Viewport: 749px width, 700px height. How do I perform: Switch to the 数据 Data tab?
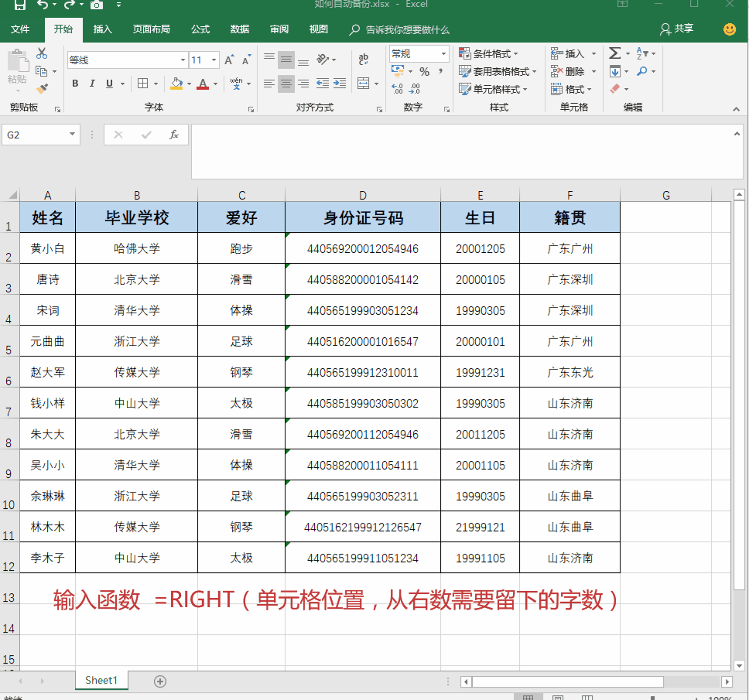(239, 29)
